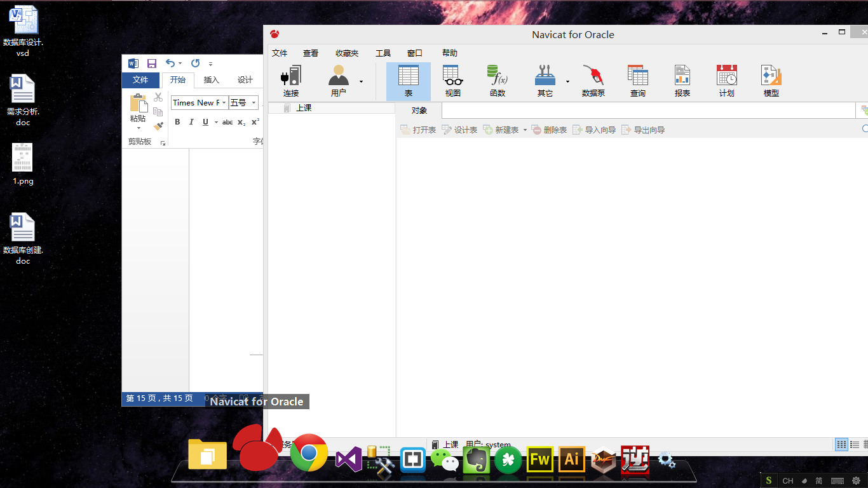The height and width of the screenshot is (488, 868).
Task: Click the 导入向导 import wizard button
Action: click(x=594, y=130)
